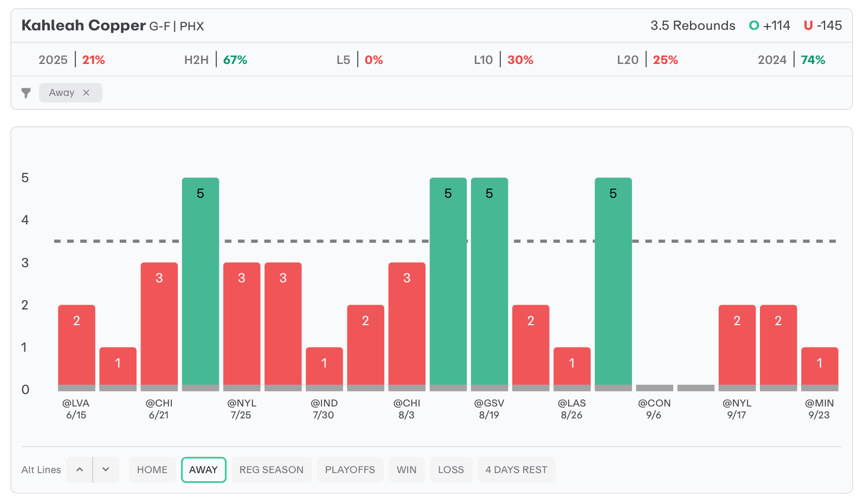
Task: Enable the PLAYOFFS filter
Action: pos(350,469)
